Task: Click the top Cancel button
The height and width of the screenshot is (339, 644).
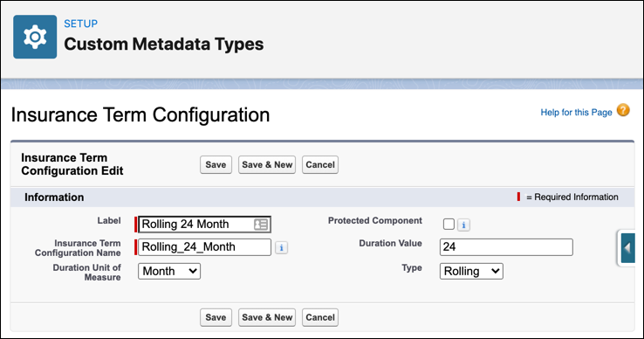Action: pyautogui.click(x=320, y=164)
